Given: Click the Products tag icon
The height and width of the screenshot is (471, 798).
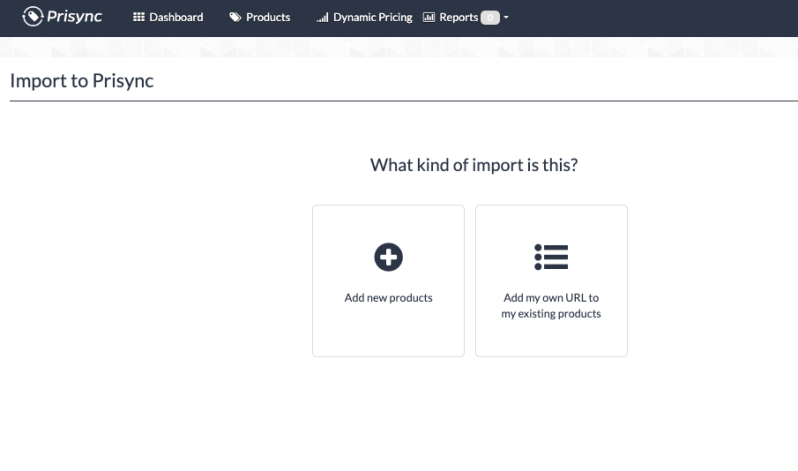Looking at the screenshot, I should tap(235, 17).
